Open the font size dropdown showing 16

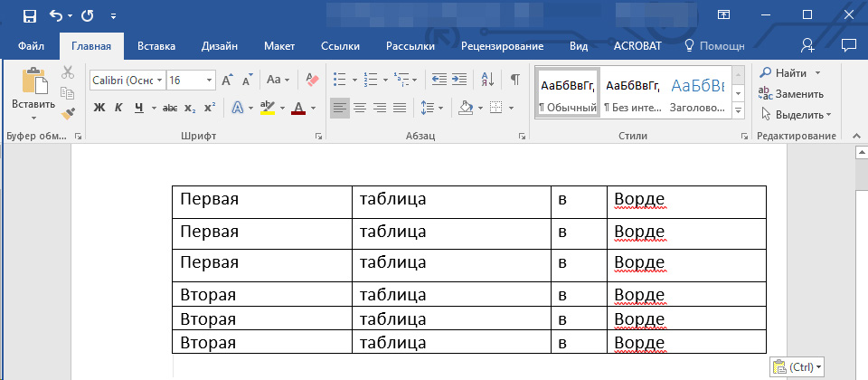[210, 81]
